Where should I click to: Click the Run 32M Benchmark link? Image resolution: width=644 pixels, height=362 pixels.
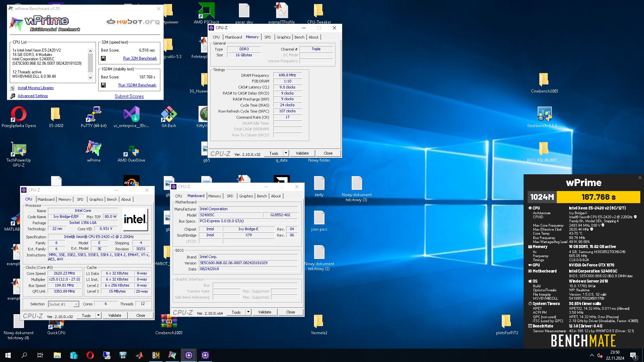coord(140,58)
